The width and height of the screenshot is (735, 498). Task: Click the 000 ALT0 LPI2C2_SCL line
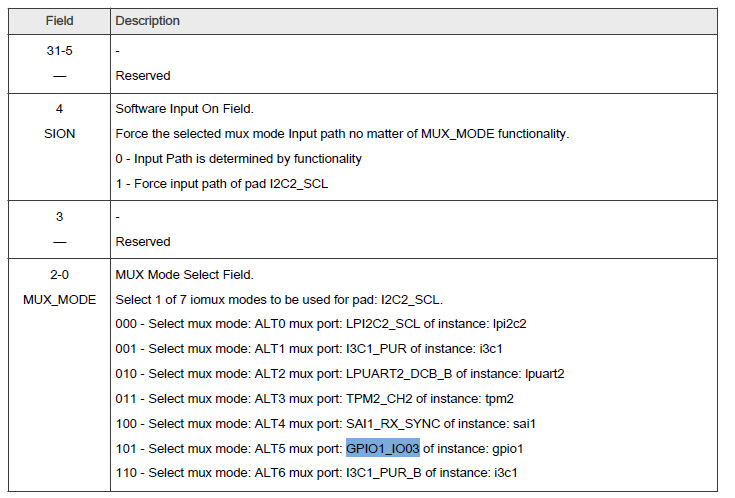click(x=319, y=325)
